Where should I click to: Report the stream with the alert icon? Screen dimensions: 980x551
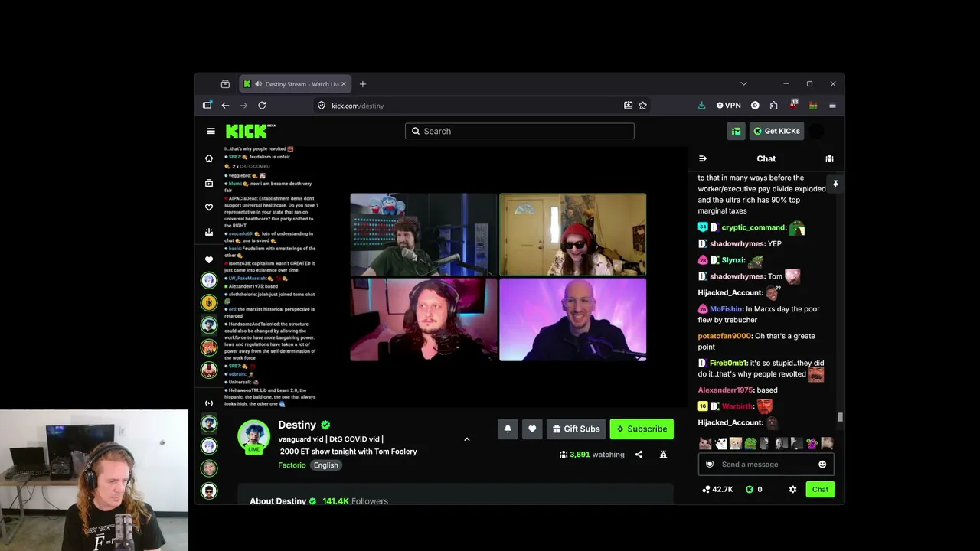[663, 455]
